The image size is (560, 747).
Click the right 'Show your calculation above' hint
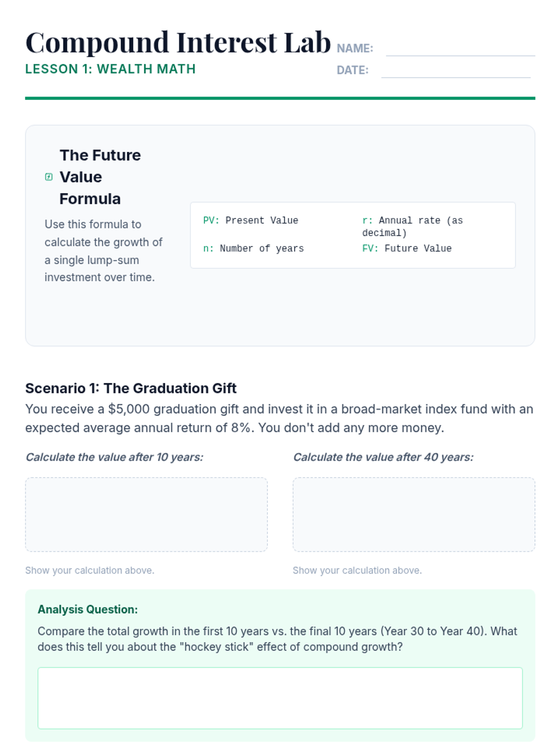pyautogui.click(x=357, y=570)
